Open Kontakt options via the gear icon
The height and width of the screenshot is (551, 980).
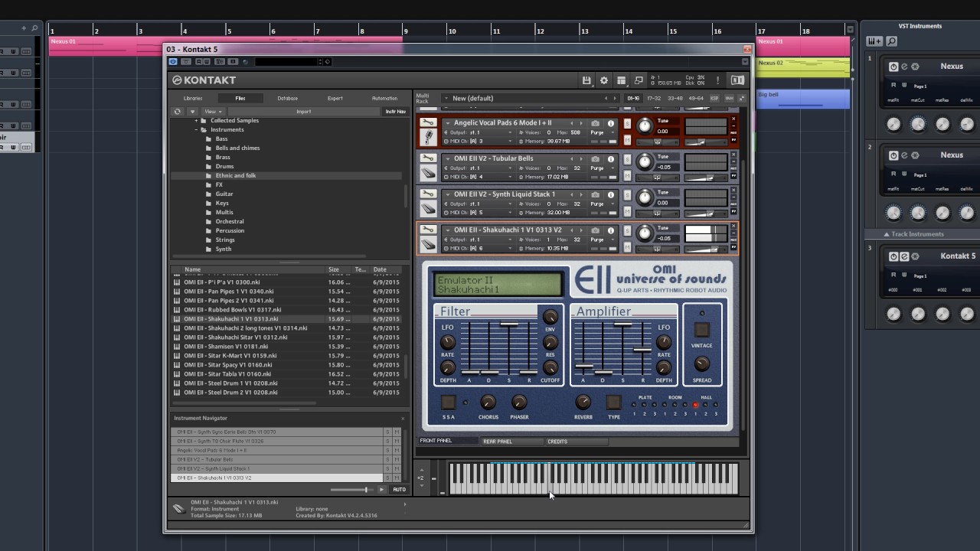[604, 80]
